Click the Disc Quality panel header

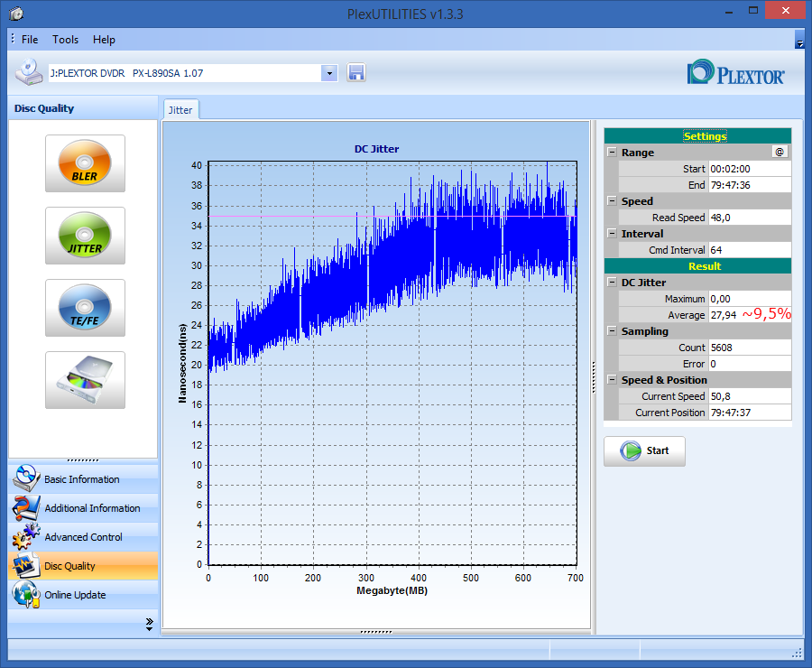(83, 107)
